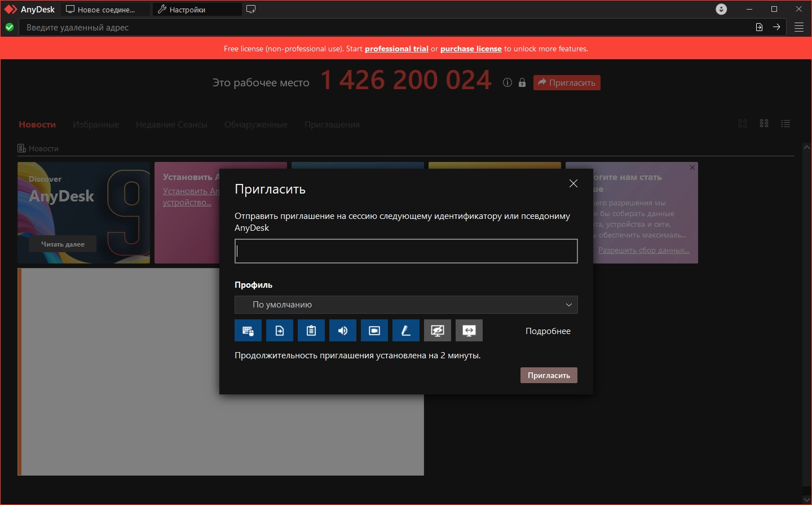Switch to small tiles view
Image resolution: width=812 pixels, height=505 pixels.
pyautogui.click(x=764, y=124)
